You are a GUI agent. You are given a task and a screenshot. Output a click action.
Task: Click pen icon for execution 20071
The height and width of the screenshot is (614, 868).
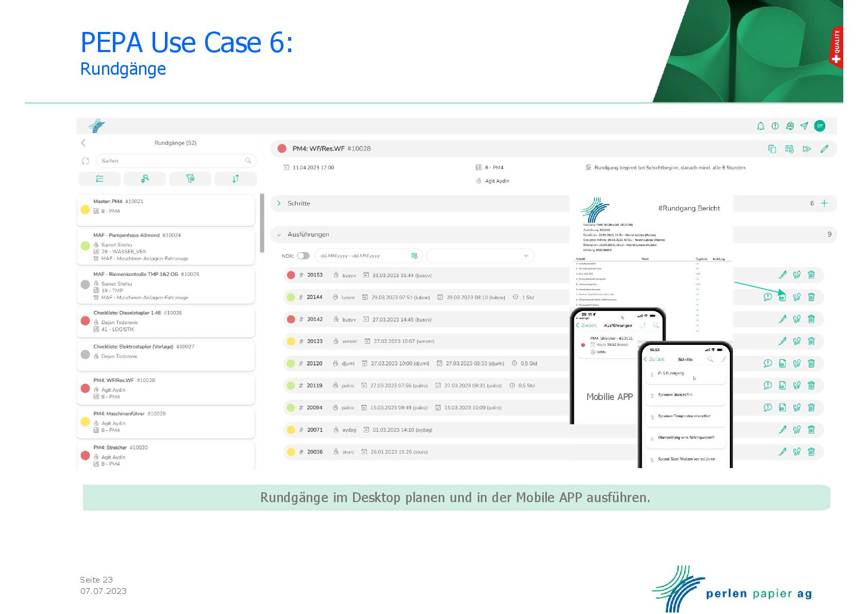pos(782,429)
